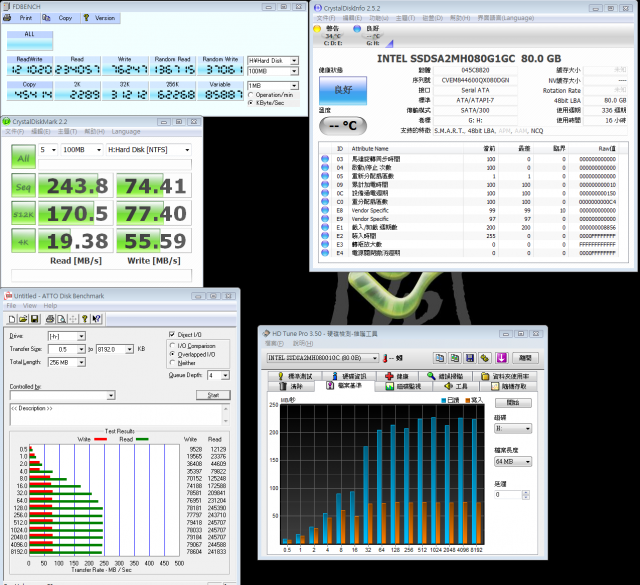
Task: Click the yellow Help question icon in ATTO
Action: click(84, 319)
